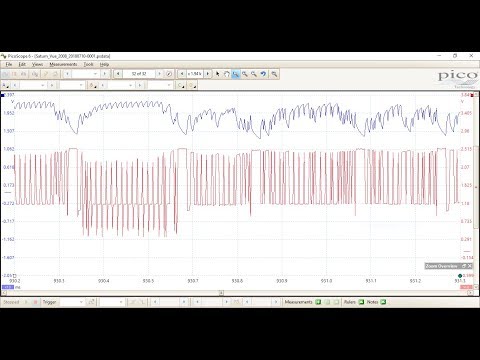Toggle the Notes area
The height and width of the screenshot is (360, 480).
click(x=383, y=302)
